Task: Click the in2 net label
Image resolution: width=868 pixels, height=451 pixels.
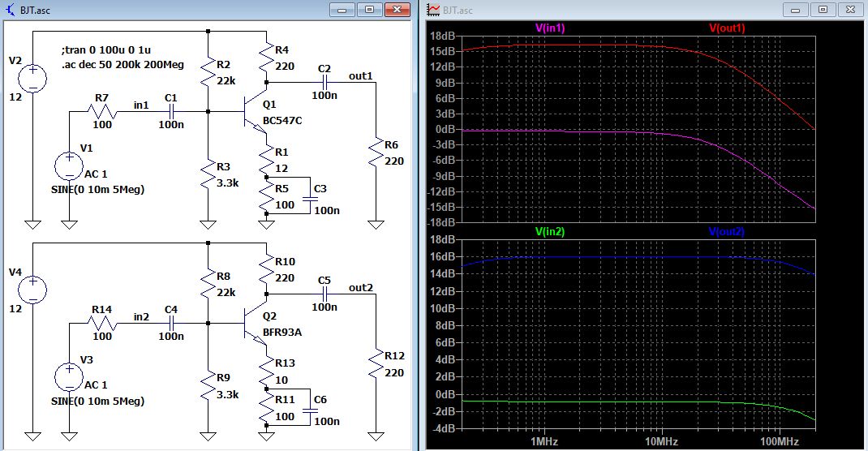Action: 141,316
